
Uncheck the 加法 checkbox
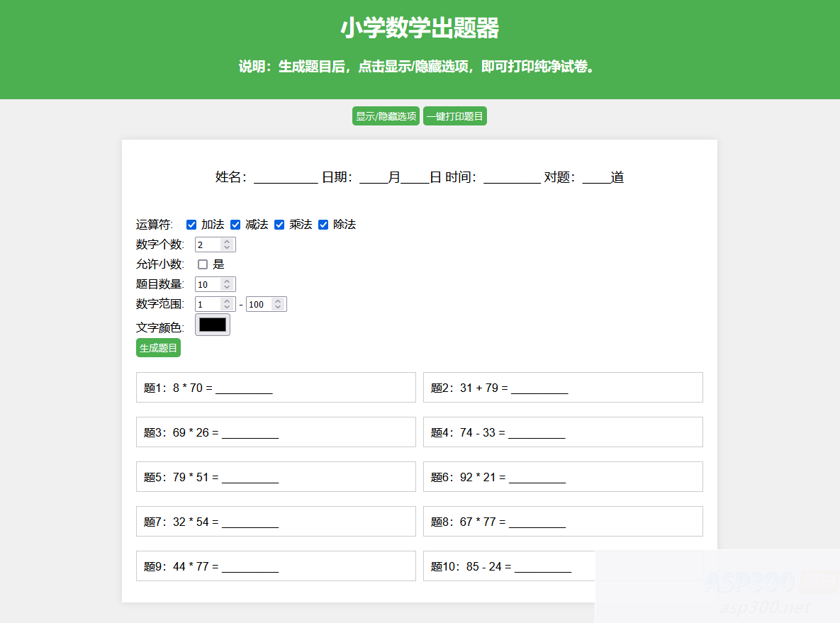coord(191,225)
